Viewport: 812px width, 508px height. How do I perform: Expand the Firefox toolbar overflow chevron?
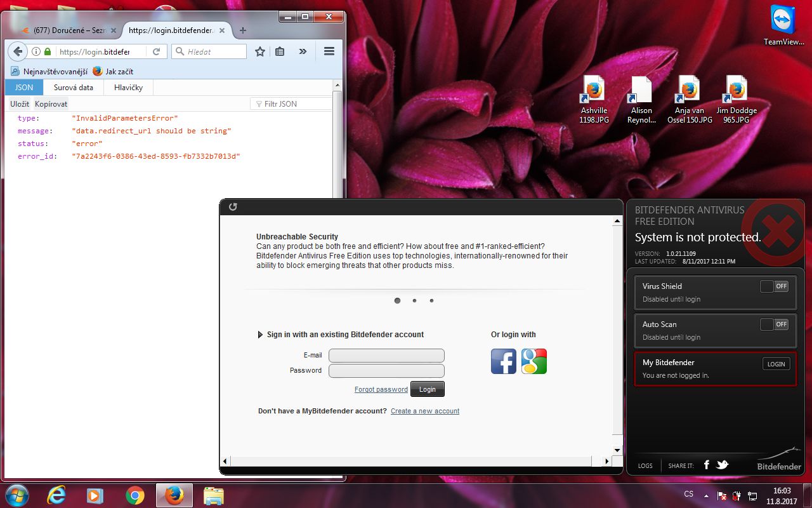(303, 51)
